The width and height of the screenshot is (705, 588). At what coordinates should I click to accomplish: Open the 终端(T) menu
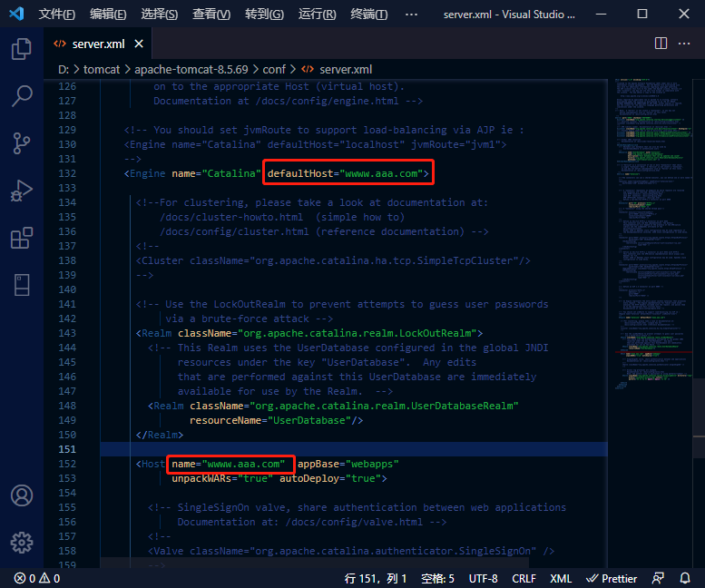(368, 14)
